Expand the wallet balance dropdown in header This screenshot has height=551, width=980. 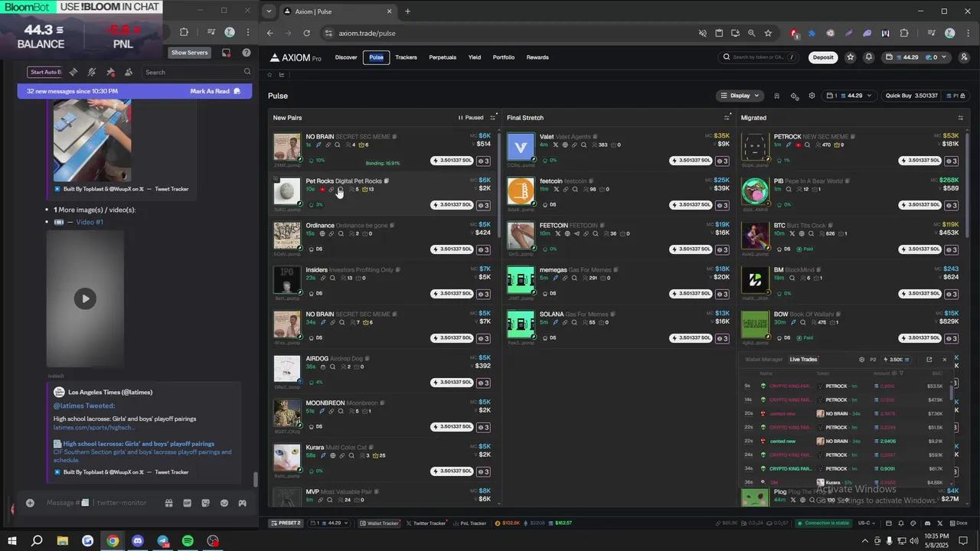pos(916,57)
